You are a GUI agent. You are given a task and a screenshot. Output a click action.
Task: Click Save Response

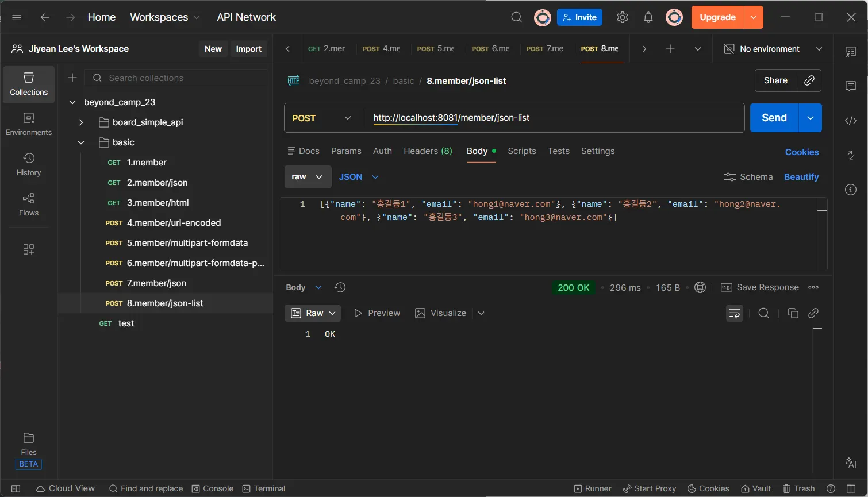click(759, 287)
